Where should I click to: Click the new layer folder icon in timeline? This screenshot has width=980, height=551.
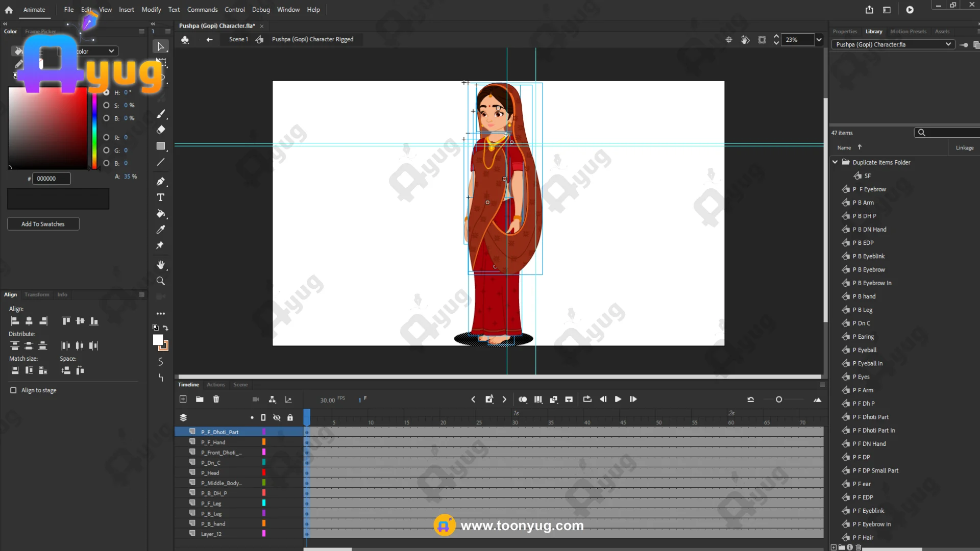click(200, 399)
